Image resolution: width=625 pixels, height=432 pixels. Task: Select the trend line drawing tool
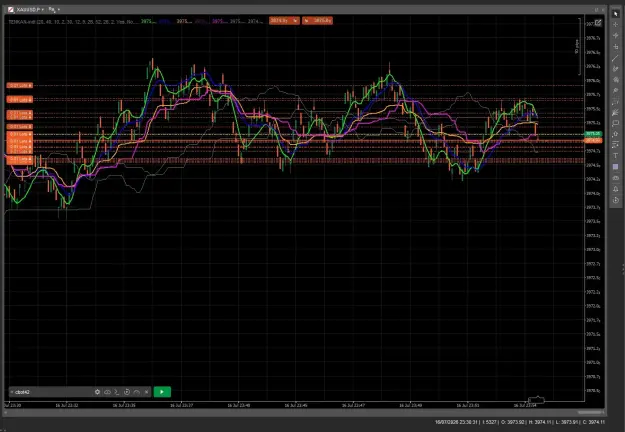click(615, 58)
